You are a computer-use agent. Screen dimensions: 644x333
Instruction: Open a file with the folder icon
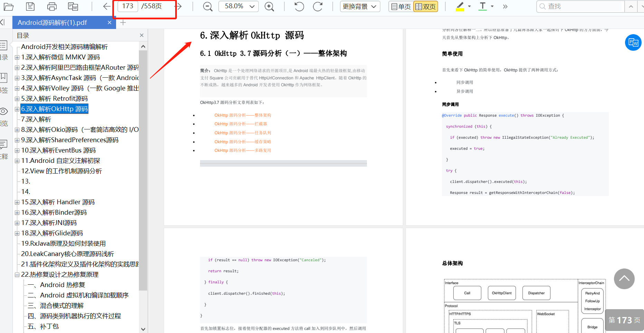click(8, 6)
